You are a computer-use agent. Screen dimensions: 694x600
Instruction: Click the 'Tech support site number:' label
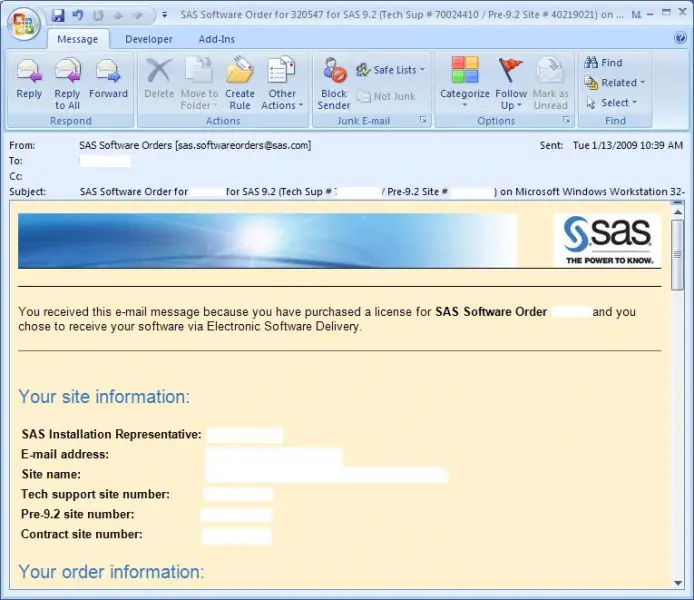95,494
